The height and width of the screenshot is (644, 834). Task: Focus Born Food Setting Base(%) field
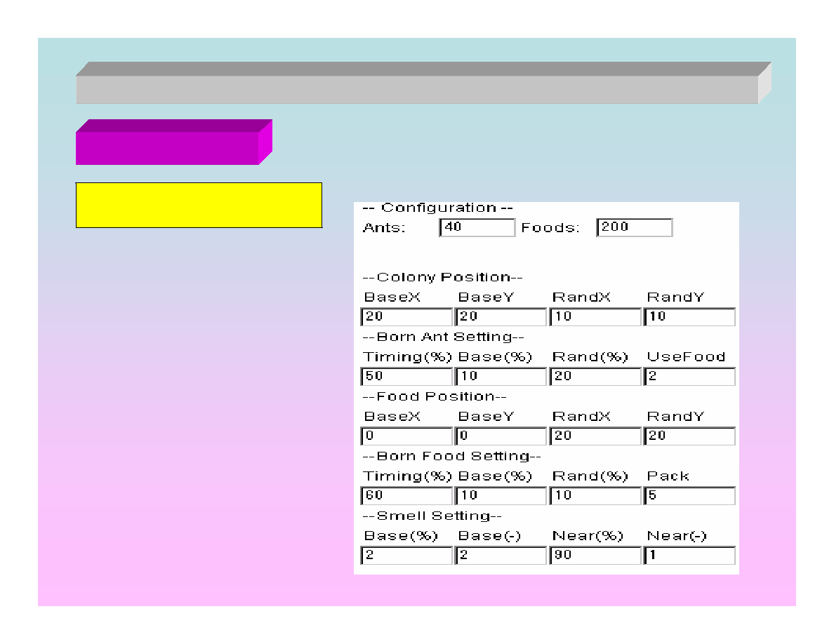pyautogui.click(x=501, y=496)
